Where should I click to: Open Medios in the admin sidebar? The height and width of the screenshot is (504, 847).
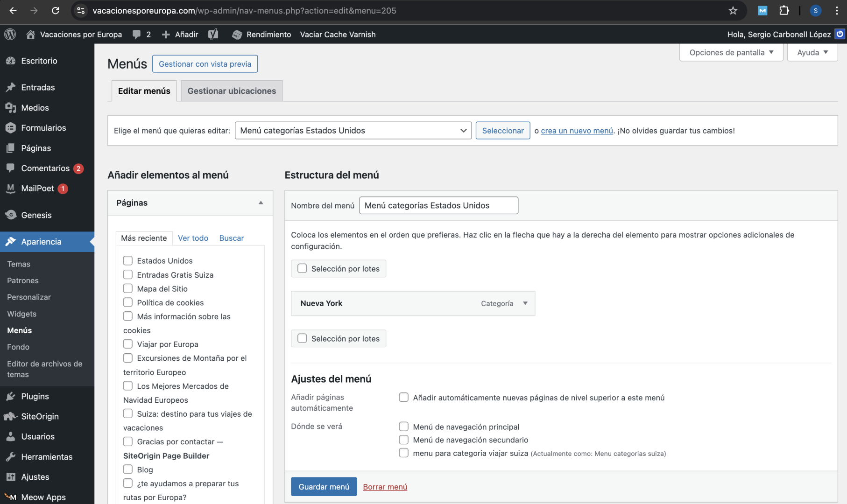[x=35, y=108]
